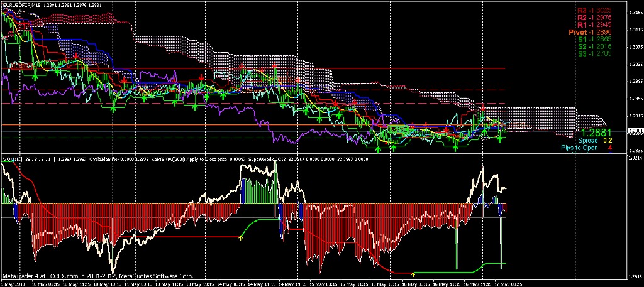The image size is (644, 287).
Task: Click the Pips to Open readout
Action: (587, 147)
